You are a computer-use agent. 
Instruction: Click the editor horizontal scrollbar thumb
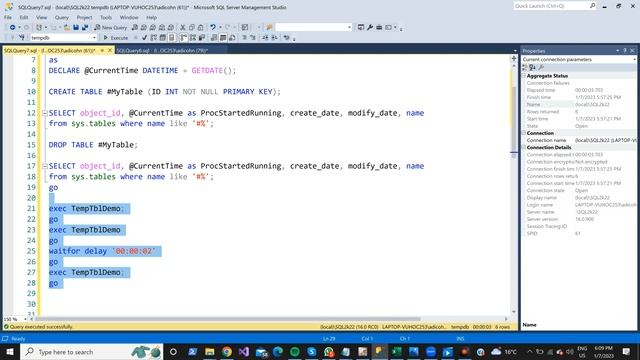[228, 319]
